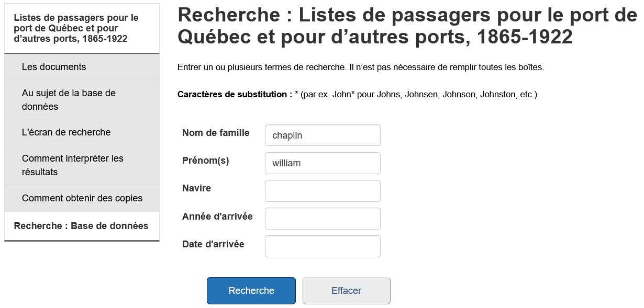Open Comment obtenir des copies page
Viewport: 644px width, 308px height.
point(82,198)
